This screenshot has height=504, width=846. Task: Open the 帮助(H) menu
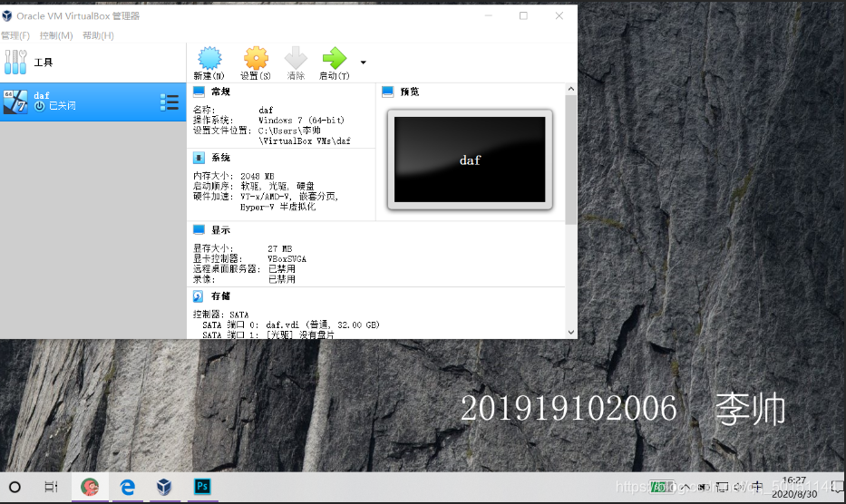tap(98, 35)
